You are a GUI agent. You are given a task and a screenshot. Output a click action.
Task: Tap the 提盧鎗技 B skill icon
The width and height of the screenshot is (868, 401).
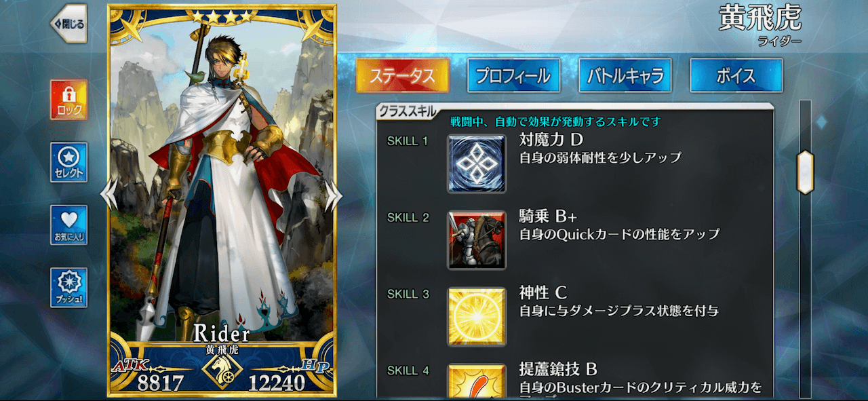tap(477, 381)
